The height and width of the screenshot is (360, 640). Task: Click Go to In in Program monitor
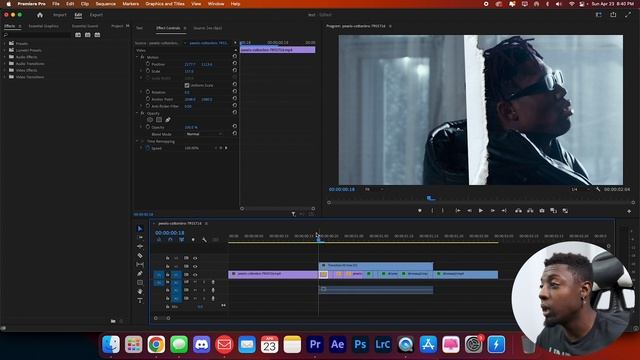click(x=458, y=211)
